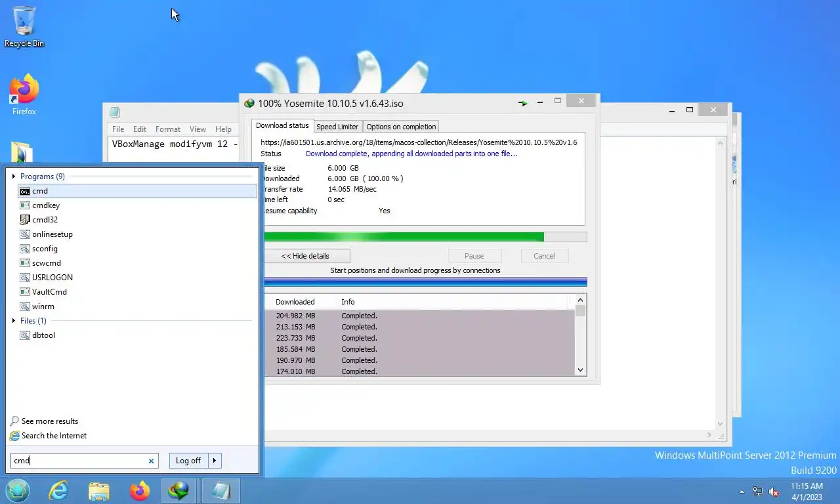Click the Notepad vertical scrollbar down arrow
Screen dimensions: 840x504
coord(720,424)
